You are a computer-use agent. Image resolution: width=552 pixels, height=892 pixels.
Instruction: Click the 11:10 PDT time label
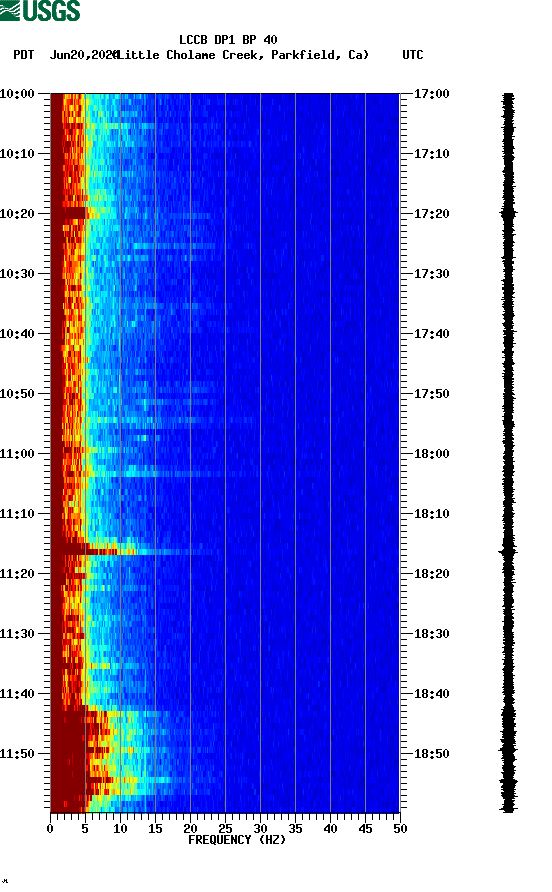point(17,514)
